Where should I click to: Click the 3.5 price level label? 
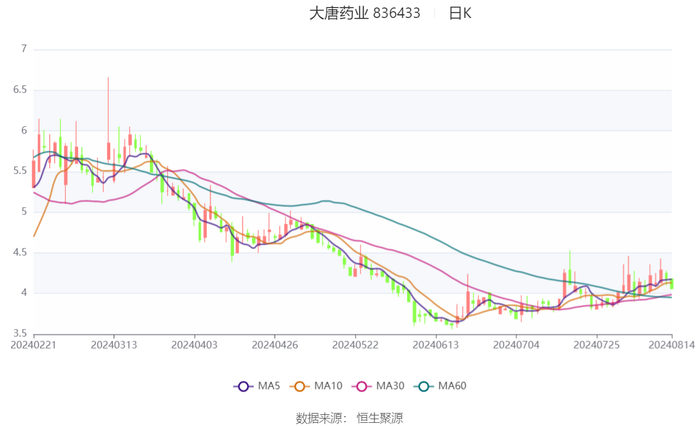(18, 333)
